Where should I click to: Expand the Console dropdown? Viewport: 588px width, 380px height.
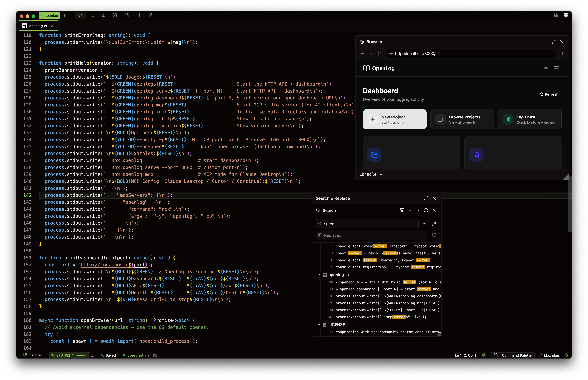371,174
